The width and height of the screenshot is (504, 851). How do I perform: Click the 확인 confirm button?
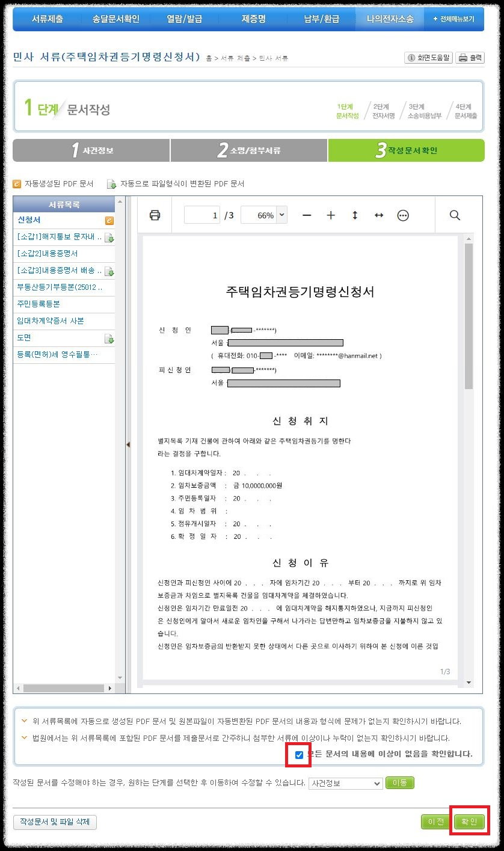469,822
